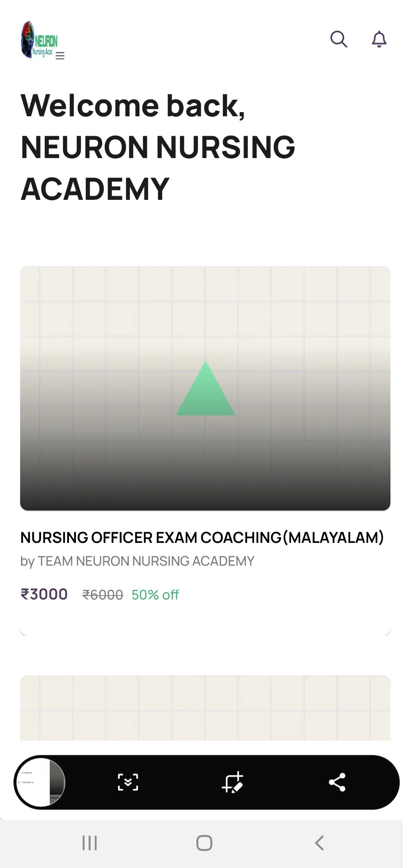Tap the Android back arrow
This screenshot has height=868, width=403.
tap(319, 843)
